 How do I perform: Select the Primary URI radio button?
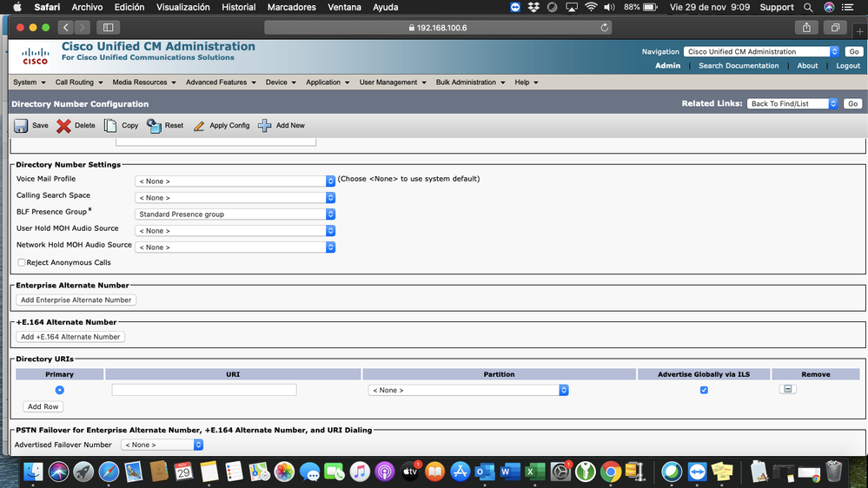(x=59, y=390)
